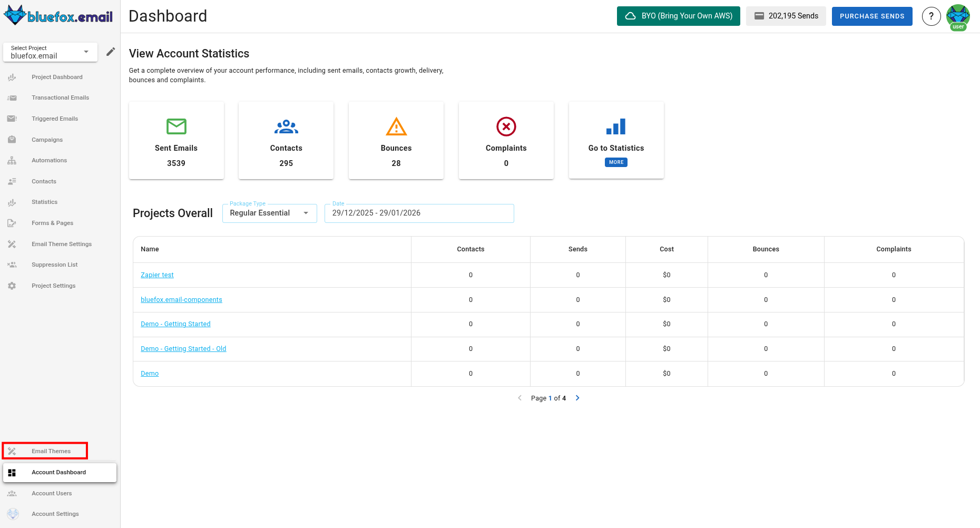This screenshot has width=980, height=528.
Task: Switch to Email Theme Settings
Action: click(x=61, y=243)
